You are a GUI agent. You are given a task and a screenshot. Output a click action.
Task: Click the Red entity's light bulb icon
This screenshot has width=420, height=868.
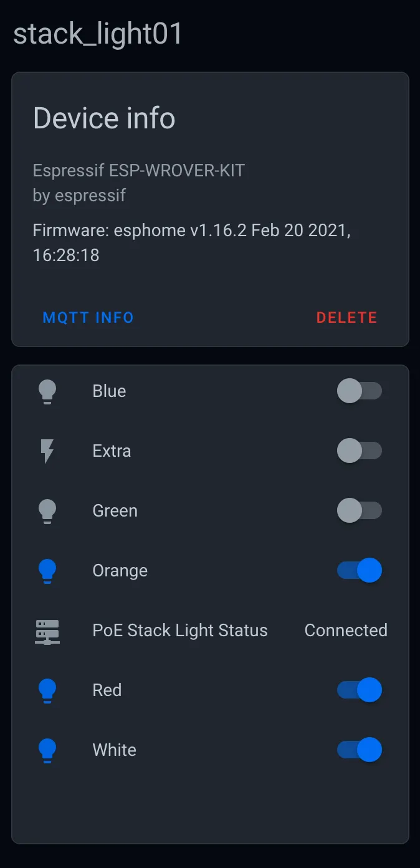coord(47,690)
